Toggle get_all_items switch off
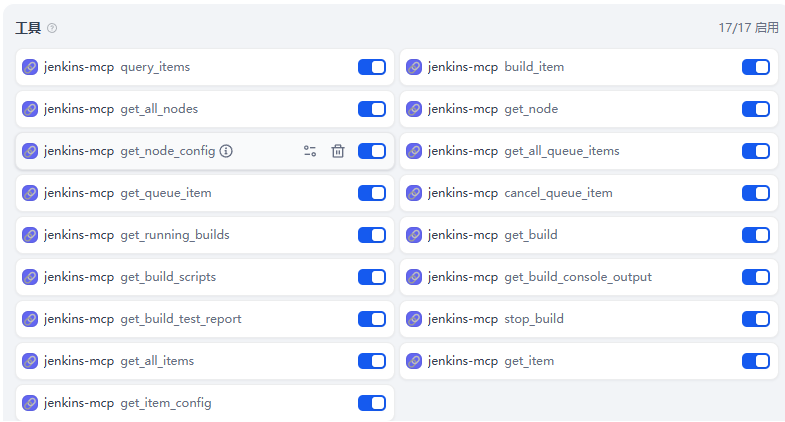Viewport: 785px width, 422px height. [x=372, y=361]
